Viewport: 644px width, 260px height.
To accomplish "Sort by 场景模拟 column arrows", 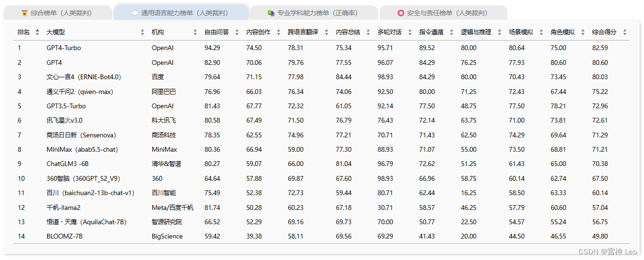I will coord(541,32).
